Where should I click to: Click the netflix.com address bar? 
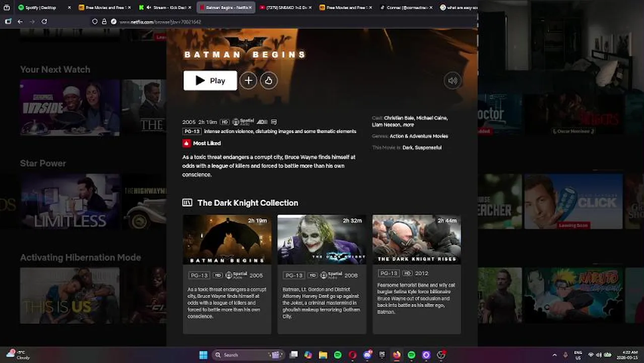(x=282, y=22)
